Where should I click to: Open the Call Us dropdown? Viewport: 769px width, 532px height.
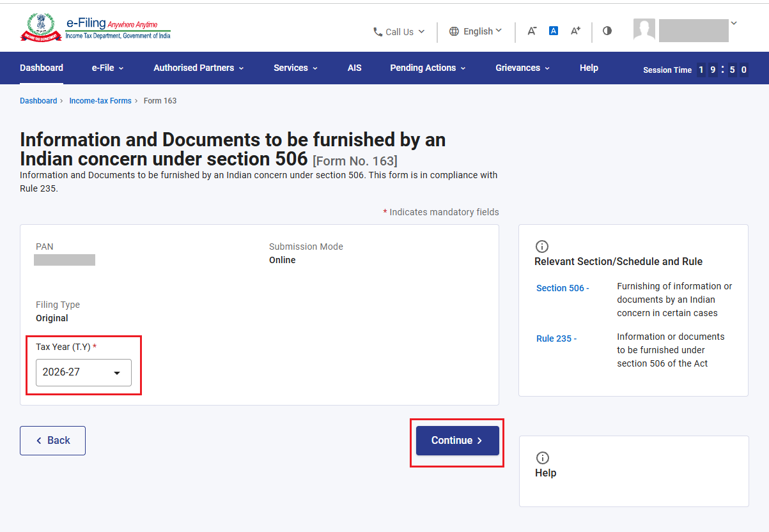coord(399,32)
